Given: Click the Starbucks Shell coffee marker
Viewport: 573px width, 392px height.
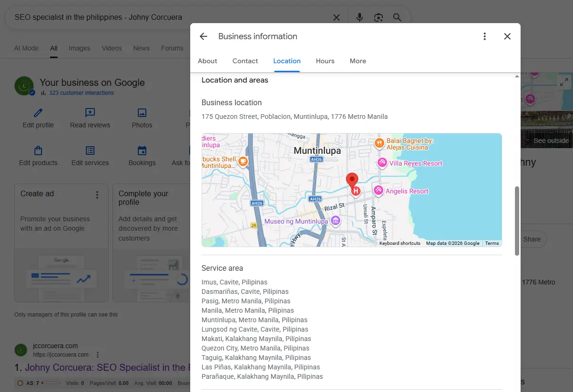Looking at the screenshot, I should (x=243, y=162).
